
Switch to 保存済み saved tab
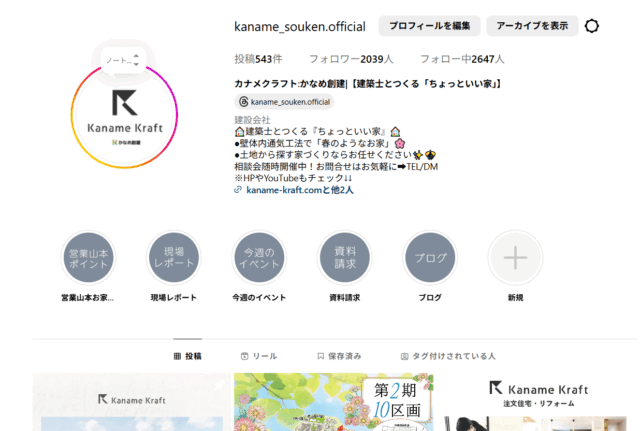coord(339,356)
